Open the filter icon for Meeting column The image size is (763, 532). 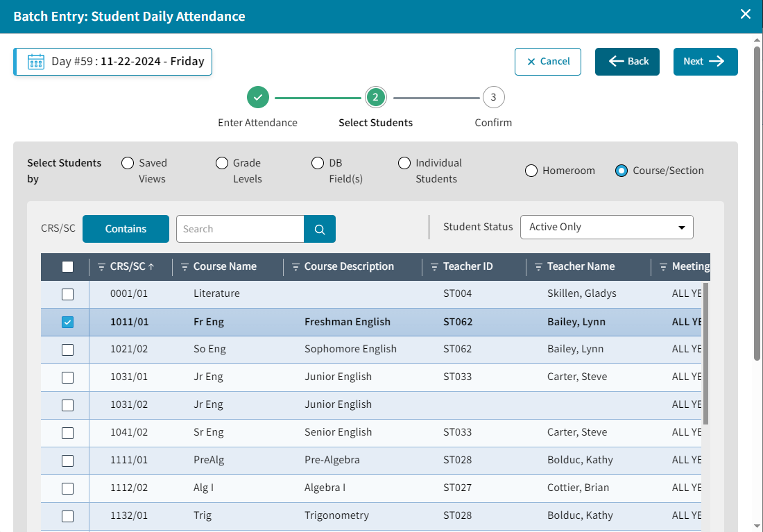click(663, 267)
